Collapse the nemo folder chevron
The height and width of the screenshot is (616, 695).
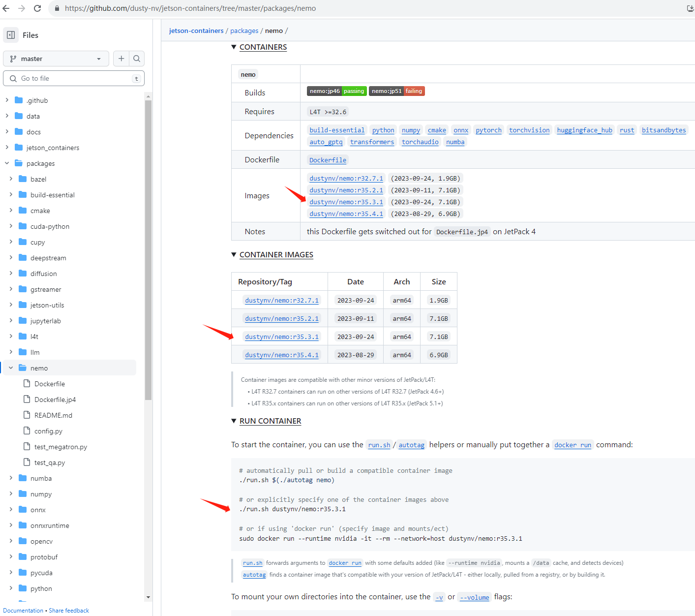click(11, 368)
